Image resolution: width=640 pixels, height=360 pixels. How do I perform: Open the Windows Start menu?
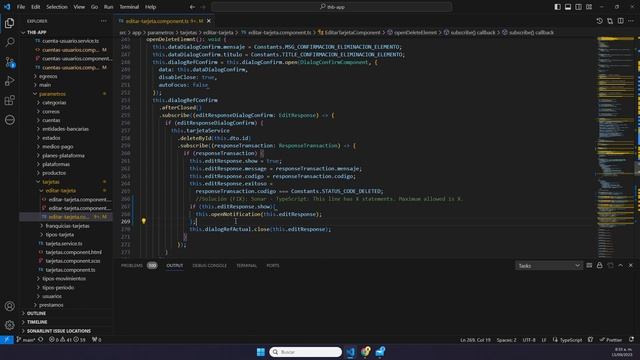point(260,352)
